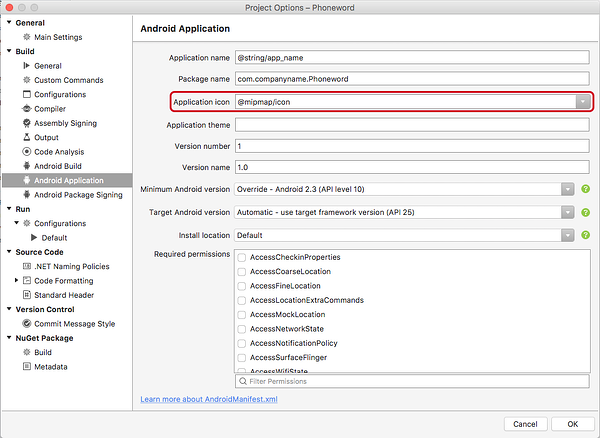This screenshot has width=600, height=438.
Task: Click the Code Analysis icon
Action: point(26,152)
